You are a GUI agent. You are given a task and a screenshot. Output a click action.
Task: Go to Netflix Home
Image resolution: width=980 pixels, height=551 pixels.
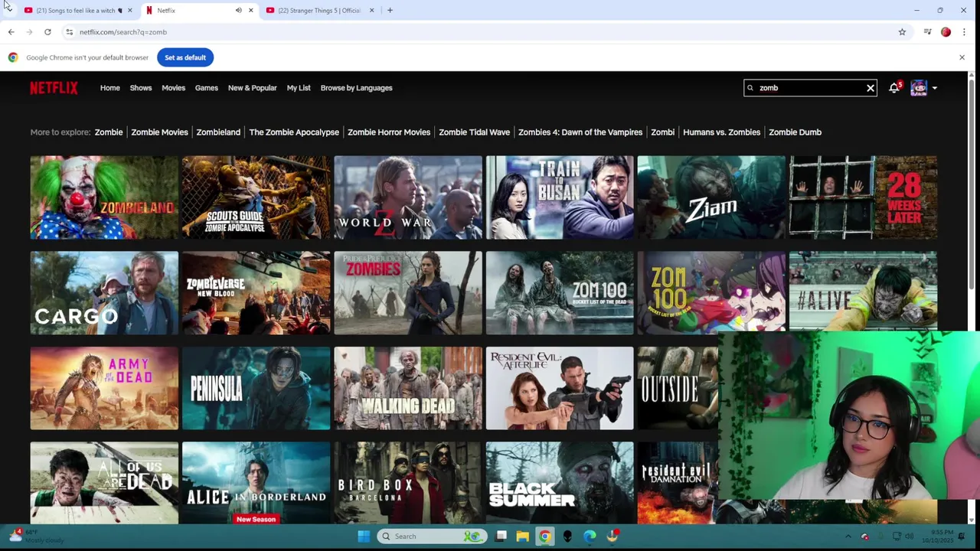109,88
